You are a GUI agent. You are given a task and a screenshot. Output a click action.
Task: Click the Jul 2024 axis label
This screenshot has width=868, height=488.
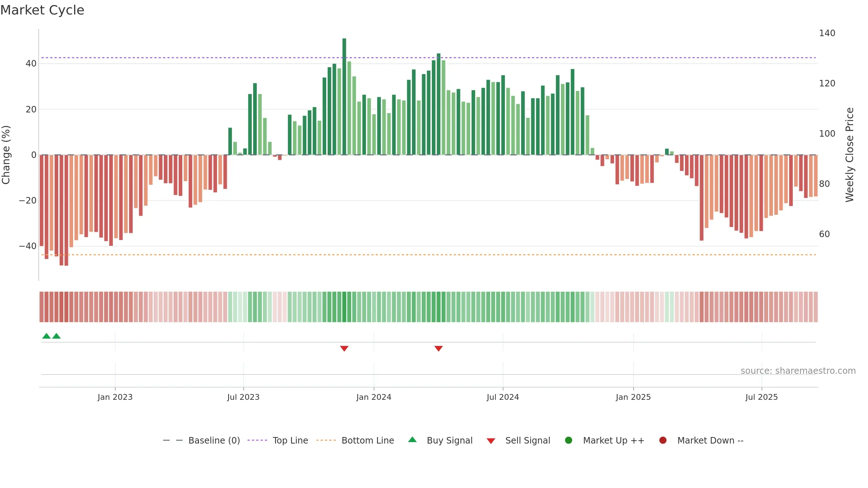pos(503,397)
